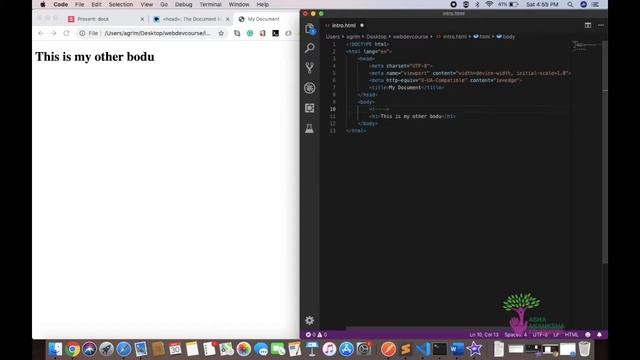Change the HTML language mode
Screen dimensions: 640x360
point(571,335)
